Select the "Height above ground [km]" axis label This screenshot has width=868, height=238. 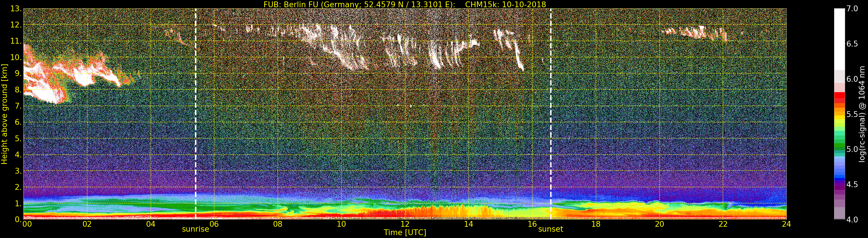(x=4, y=114)
